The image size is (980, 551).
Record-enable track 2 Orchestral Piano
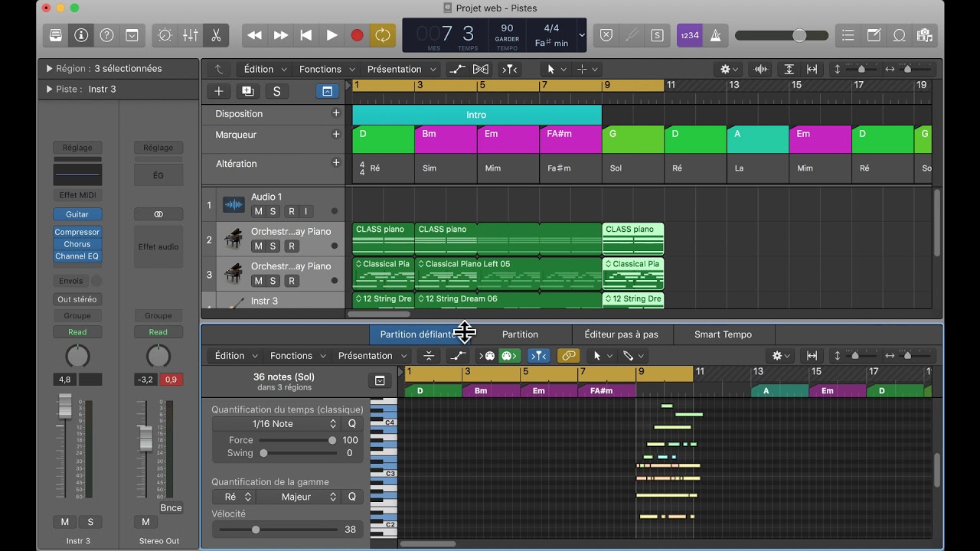(291, 246)
